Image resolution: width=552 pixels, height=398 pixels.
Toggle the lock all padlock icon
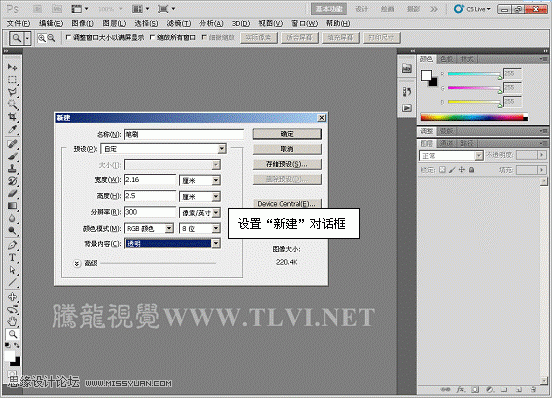tap(471, 170)
